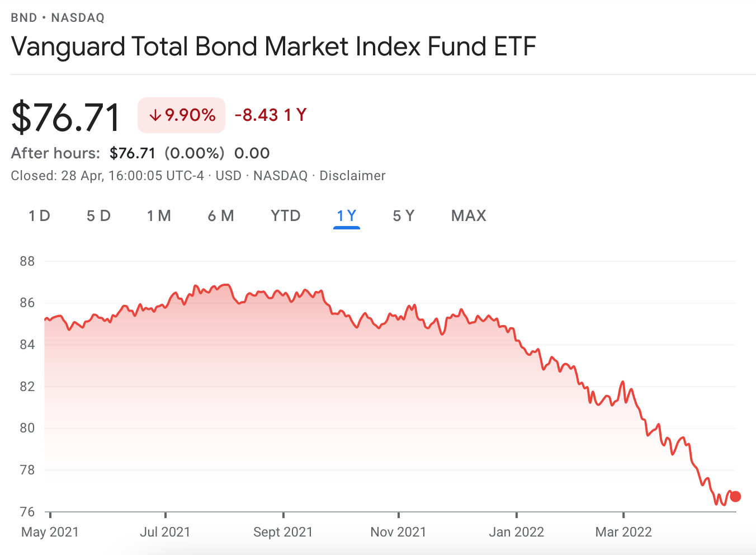This screenshot has height=555, width=756.
Task: Click the Vanguard Total Bond Market fund title
Action: 273,46
